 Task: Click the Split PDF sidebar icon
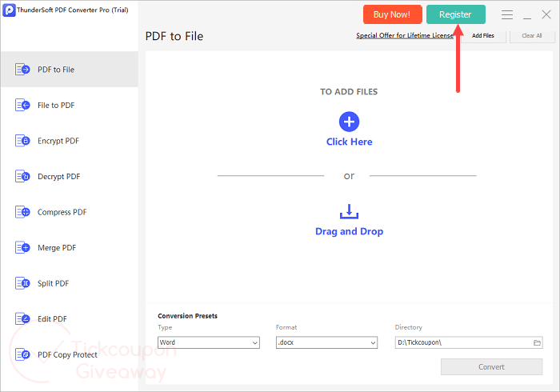point(22,283)
